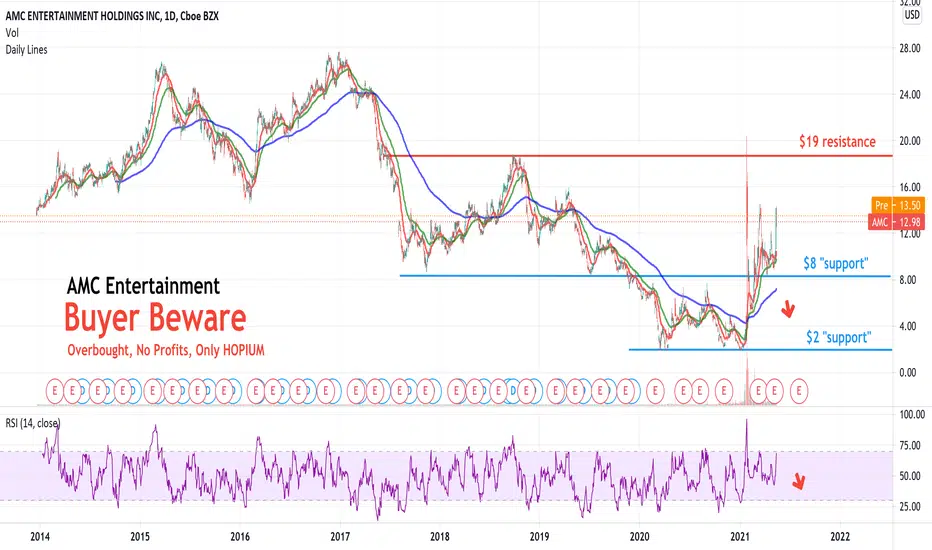Open the USD currency selector

[912, 15]
